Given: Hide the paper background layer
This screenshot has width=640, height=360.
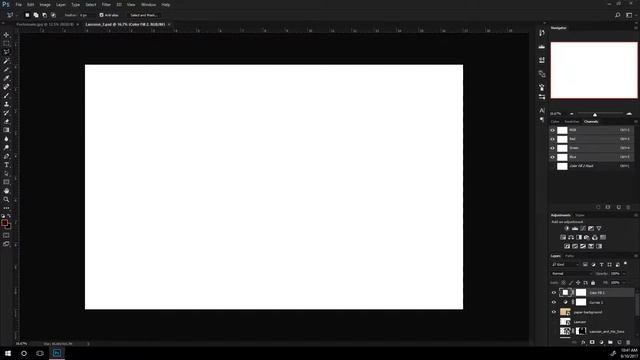Looking at the screenshot, I should tap(554, 312).
